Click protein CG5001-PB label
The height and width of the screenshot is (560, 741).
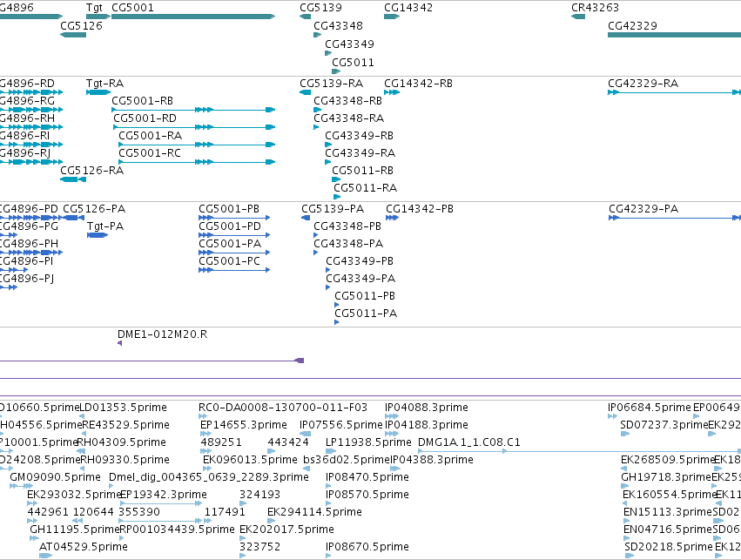[x=229, y=209]
